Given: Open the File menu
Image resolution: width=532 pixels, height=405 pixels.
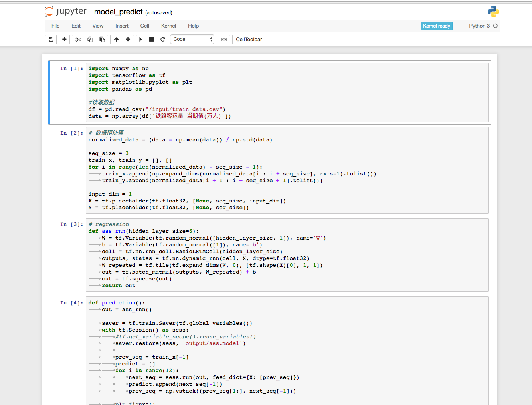Looking at the screenshot, I should click(x=55, y=26).
